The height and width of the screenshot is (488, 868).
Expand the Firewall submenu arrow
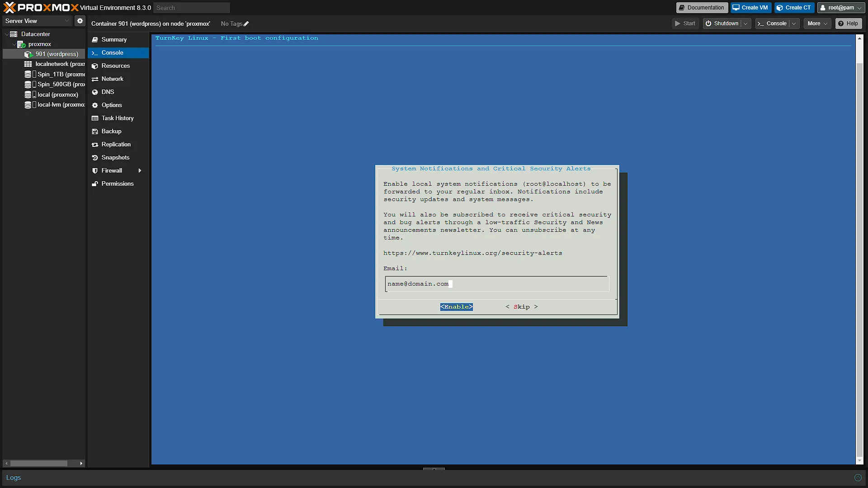point(140,170)
